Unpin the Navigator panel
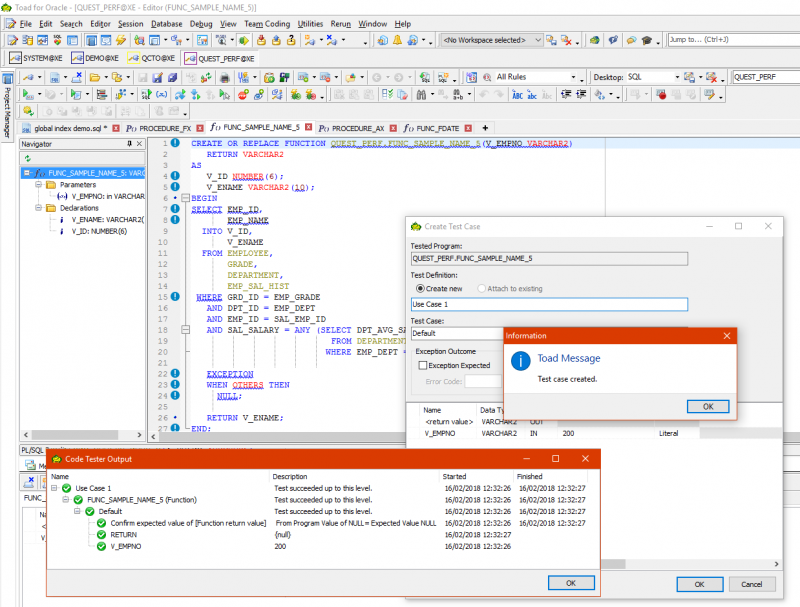Viewport: 800px width, 607px height. coord(128,143)
